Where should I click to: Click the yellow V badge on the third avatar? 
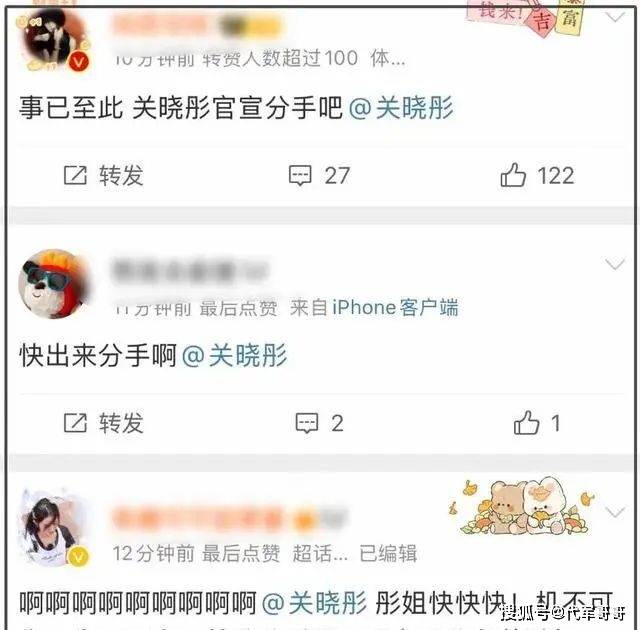pos(79,557)
